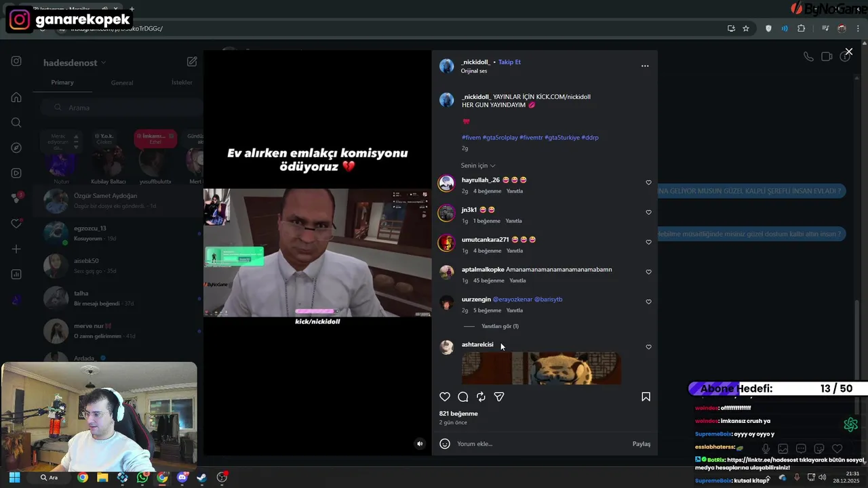Open the three-dot post options menu
The width and height of the screenshot is (868, 488).
coord(645,66)
